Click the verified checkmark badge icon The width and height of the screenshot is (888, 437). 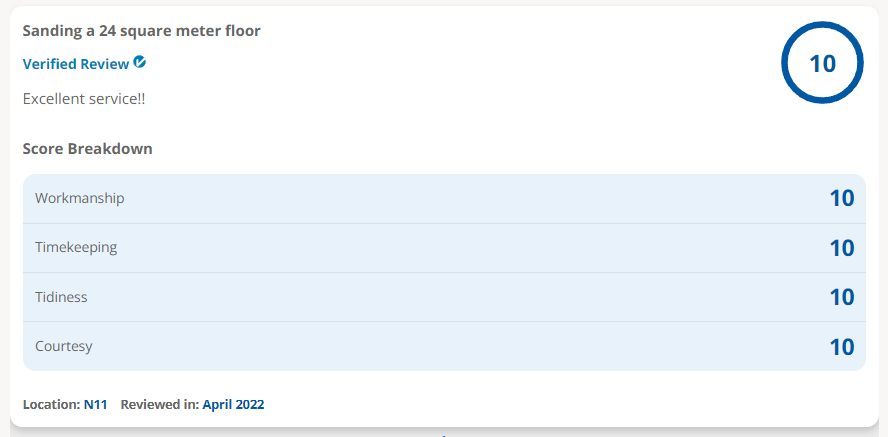140,62
